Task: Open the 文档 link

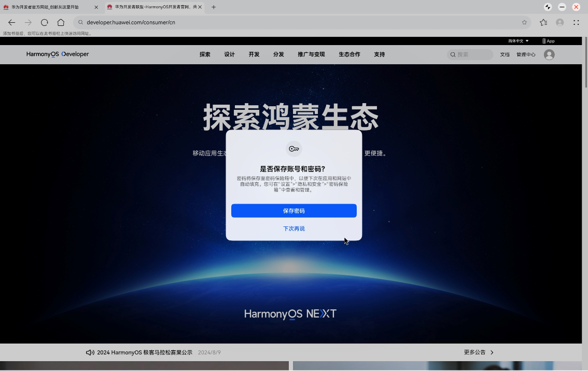Action: pos(505,55)
